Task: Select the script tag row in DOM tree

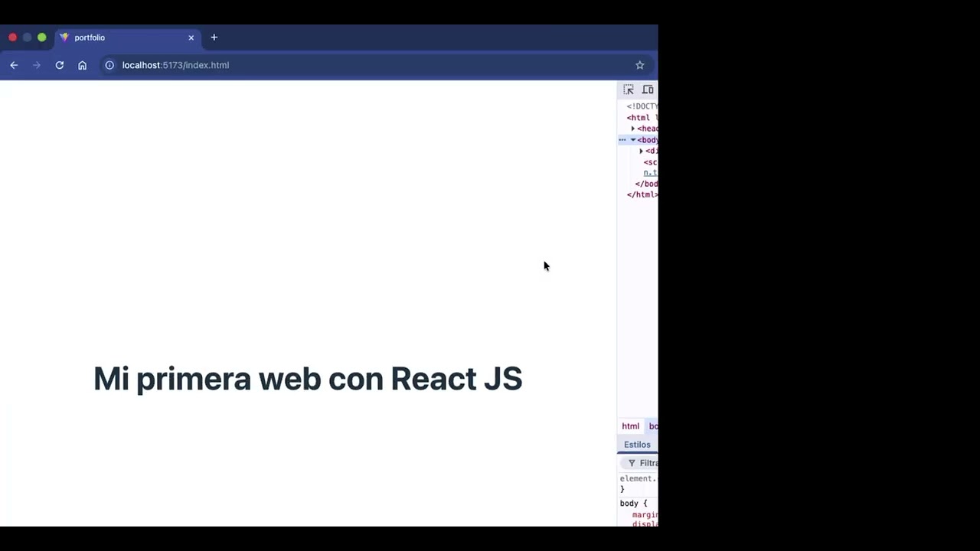Action: [638, 162]
